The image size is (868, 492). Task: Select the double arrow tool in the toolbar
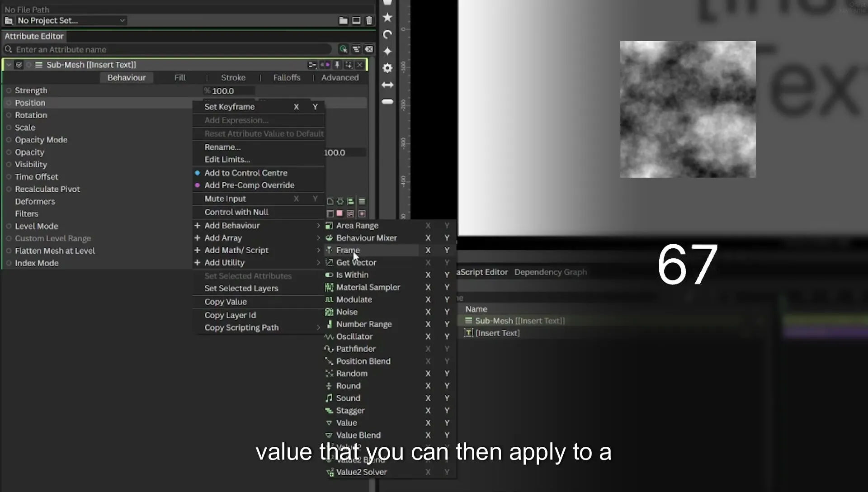(387, 85)
